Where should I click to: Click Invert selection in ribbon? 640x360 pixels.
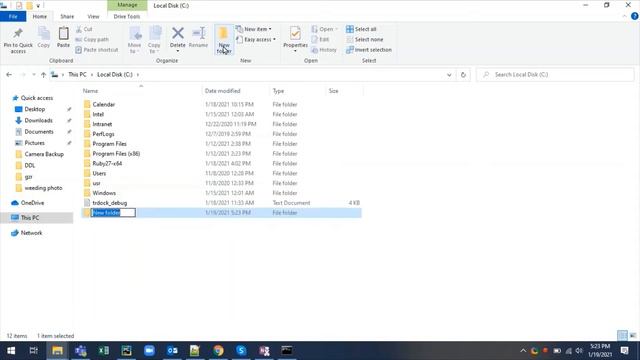click(x=369, y=50)
